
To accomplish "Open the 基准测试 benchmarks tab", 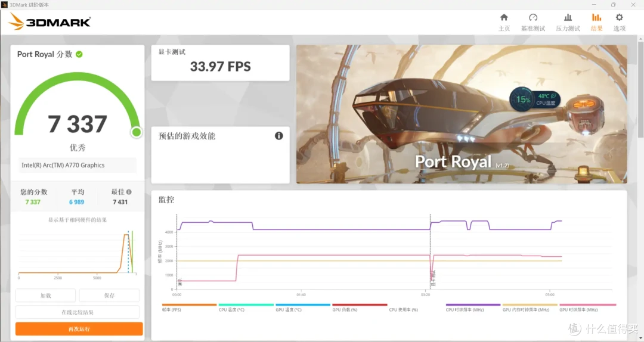I will point(532,22).
